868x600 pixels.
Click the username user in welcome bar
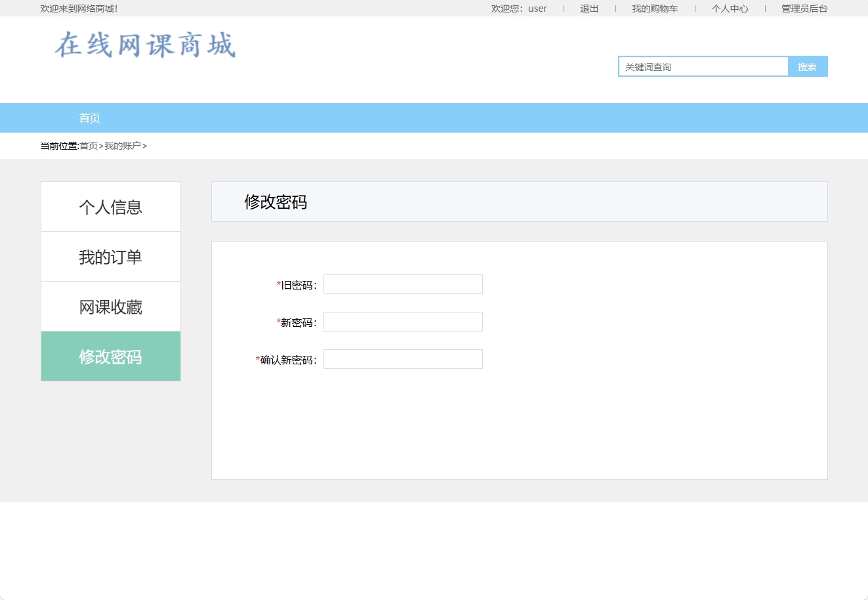[537, 9]
